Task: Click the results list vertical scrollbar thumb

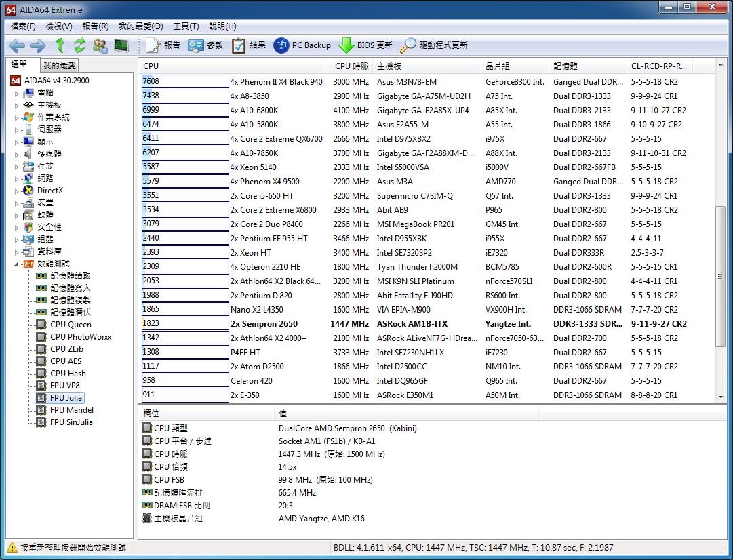Action: click(x=720, y=276)
